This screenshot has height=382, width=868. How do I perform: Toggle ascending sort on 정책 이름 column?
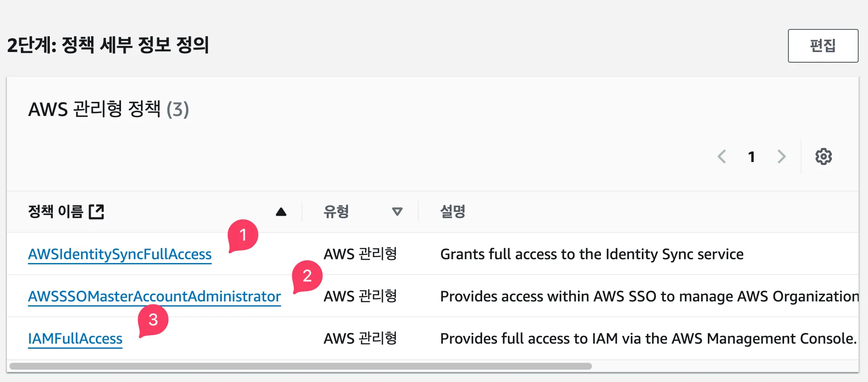click(281, 211)
